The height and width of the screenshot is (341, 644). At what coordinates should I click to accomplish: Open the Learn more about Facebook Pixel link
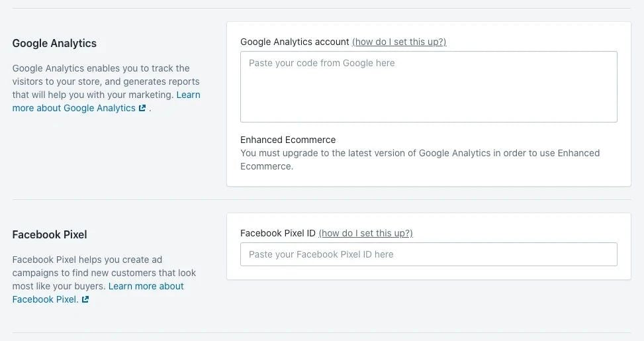[45, 299]
